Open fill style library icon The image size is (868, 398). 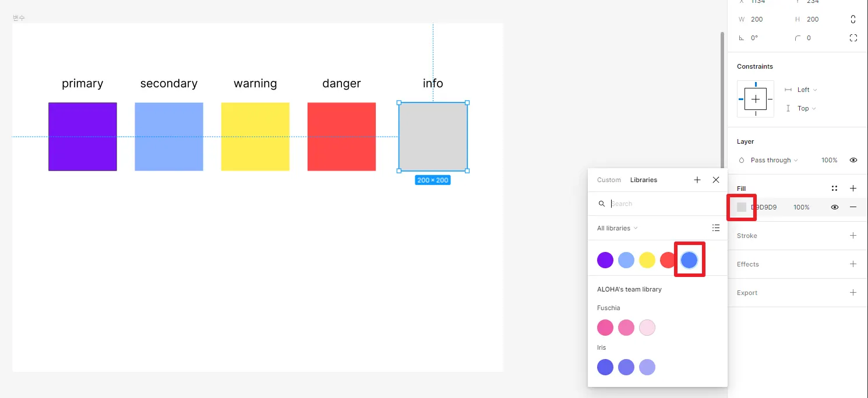tap(834, 189)
